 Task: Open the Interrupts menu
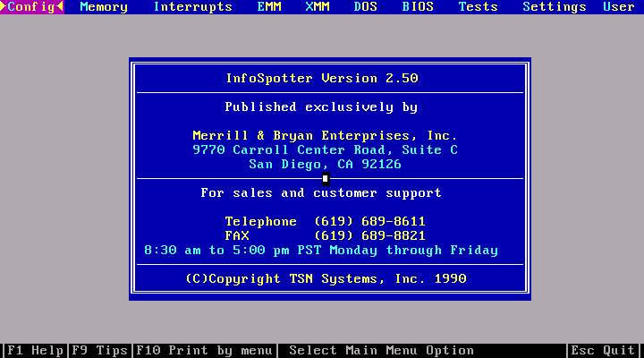[192, 7]
